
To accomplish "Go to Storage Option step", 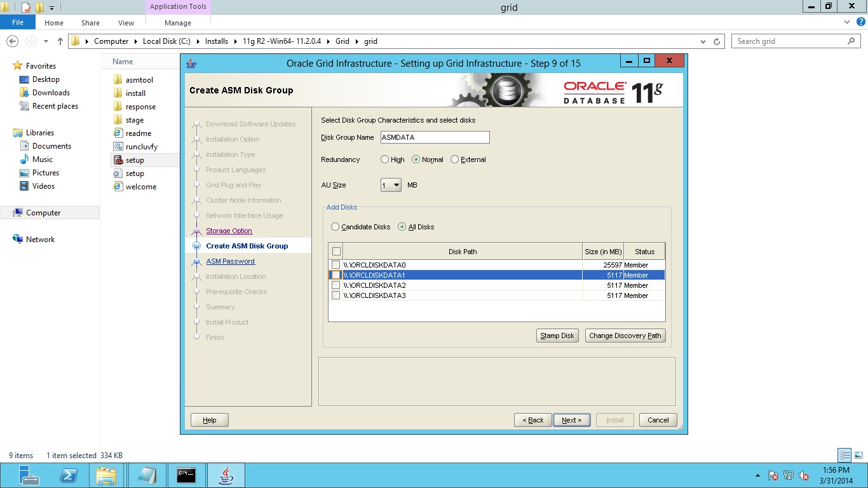I will tap(229, 231).
